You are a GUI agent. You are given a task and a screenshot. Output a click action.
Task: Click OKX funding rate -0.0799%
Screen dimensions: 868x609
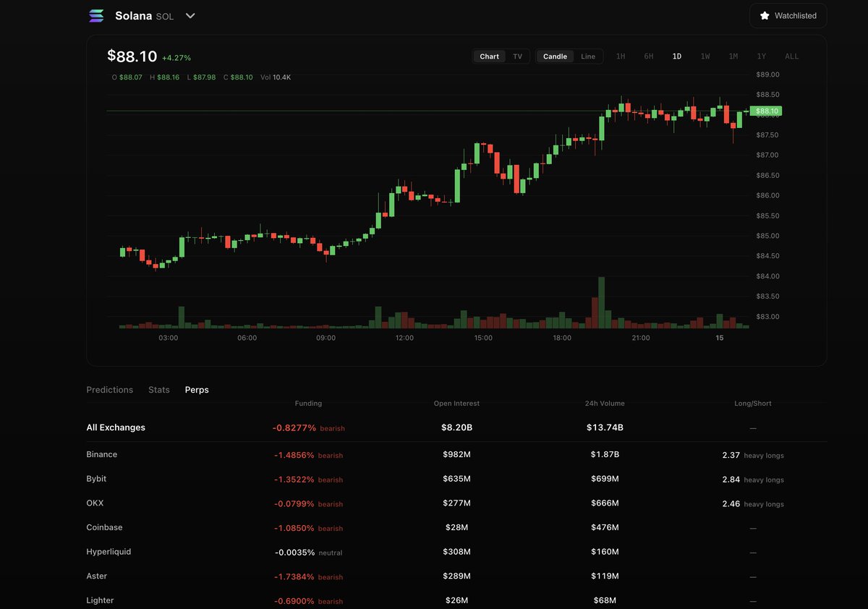[294, 503]
